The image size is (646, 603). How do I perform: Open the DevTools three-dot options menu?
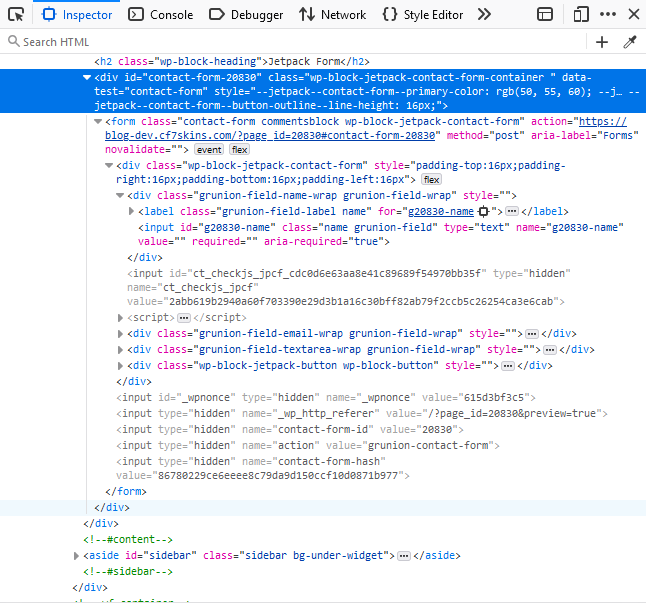pos(608,15)
